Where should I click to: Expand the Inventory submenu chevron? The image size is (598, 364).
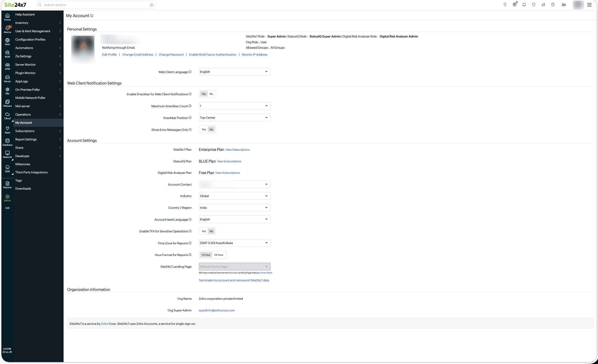point(60,23)
